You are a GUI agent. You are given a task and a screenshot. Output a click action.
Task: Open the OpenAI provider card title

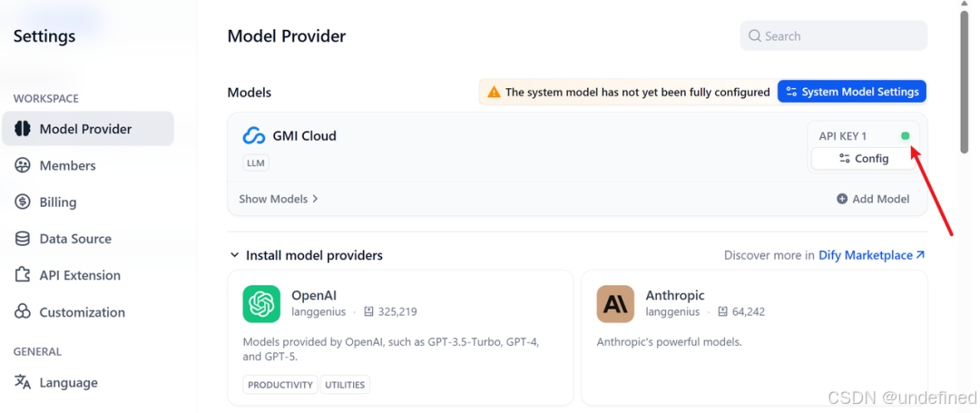click(314, 295)
